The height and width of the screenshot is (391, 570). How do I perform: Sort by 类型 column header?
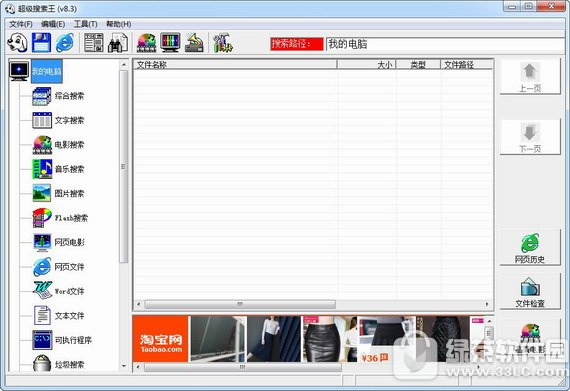[418, 65]
